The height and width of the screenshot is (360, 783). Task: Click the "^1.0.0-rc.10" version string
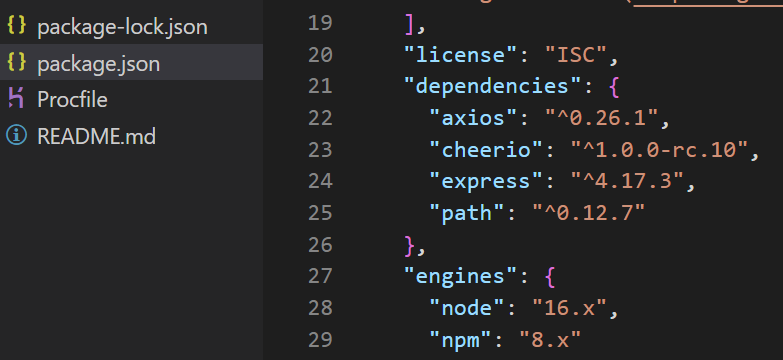(659, 149)
